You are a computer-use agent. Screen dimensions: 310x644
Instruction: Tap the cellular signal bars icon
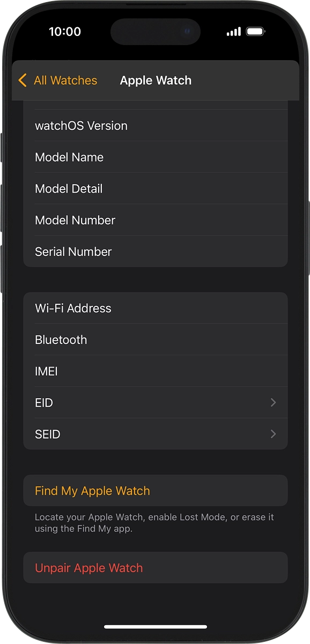[234, 32]
